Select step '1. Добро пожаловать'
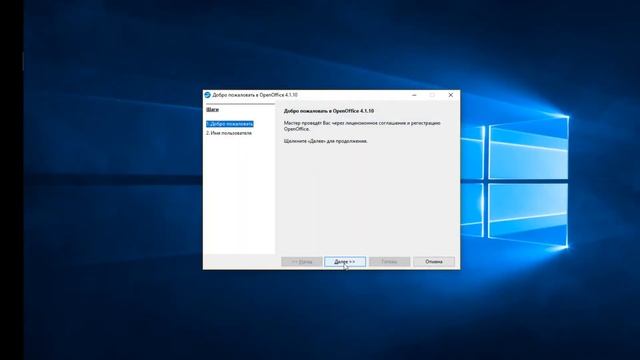This screenshot has width=640, height=360. pos(230,124)
